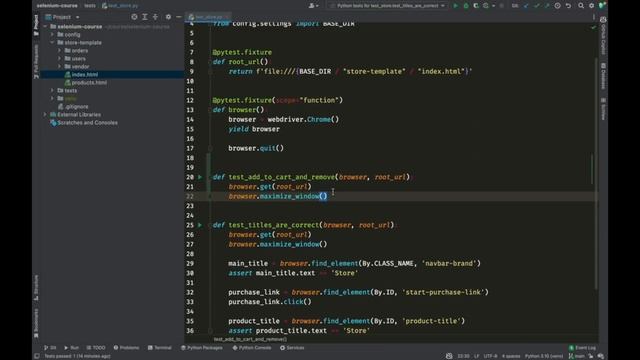Viewport: 640px width, 360px height.
Task: Toggle the Bookmarks sidebar tab
Action: [36, 323]
